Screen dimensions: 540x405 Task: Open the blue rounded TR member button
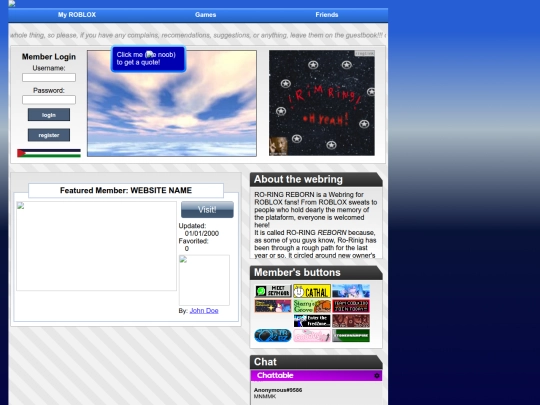(x=273, y=335)
